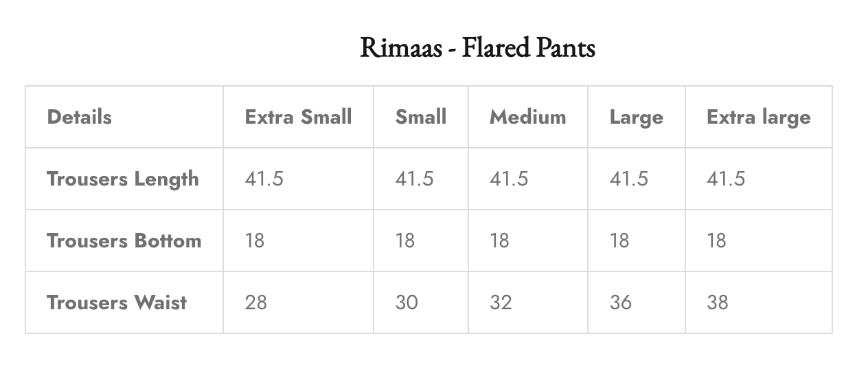Image resolution: width=868 pixels, height=378 pixels.
Task: Select the Large trousers bottom value 18
Action: coord(619,241)
